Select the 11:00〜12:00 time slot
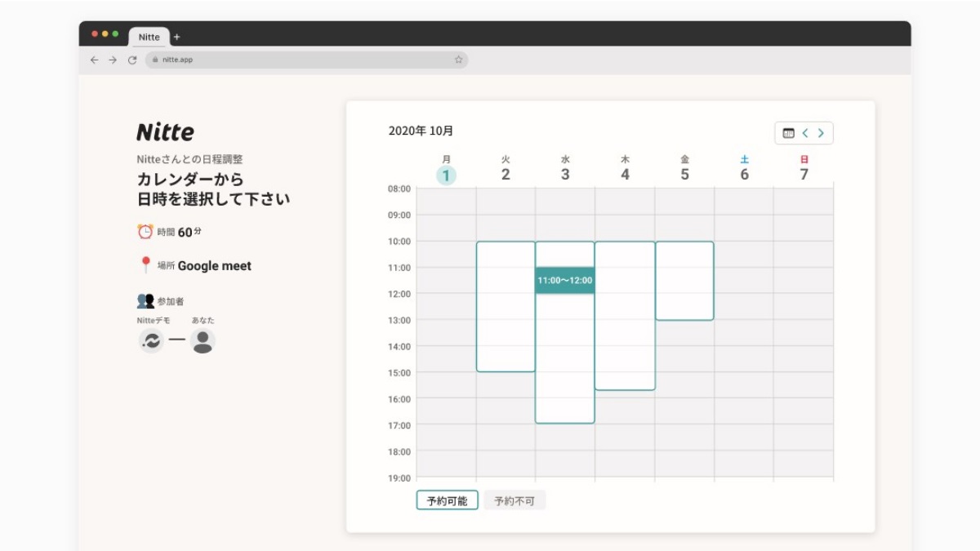The image size is (980, 551). pyautogui.click(x=565, y=280)
